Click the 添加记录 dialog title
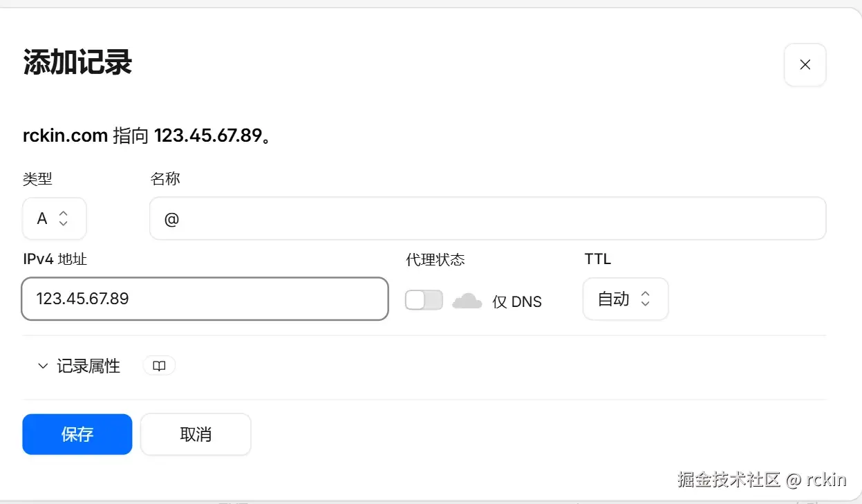862x504 pixels. click(77, 63)
